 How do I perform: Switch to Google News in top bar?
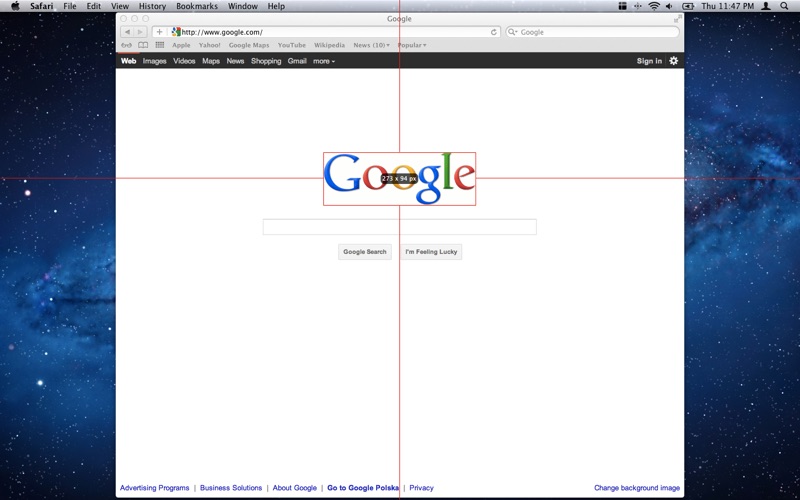point(235,61)
